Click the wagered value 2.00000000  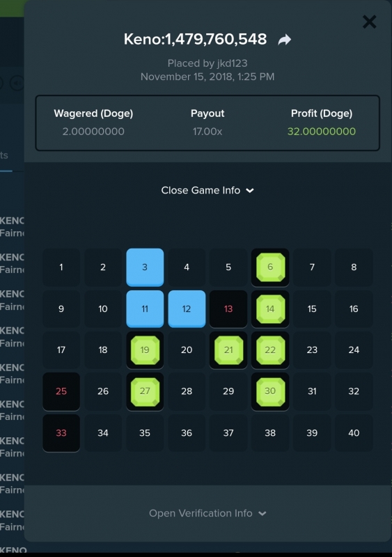pos(93,132)
